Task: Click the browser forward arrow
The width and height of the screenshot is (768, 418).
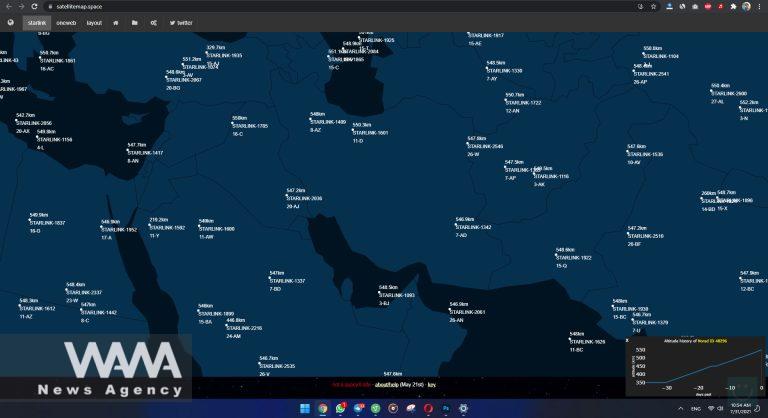Action: (21, 6)
